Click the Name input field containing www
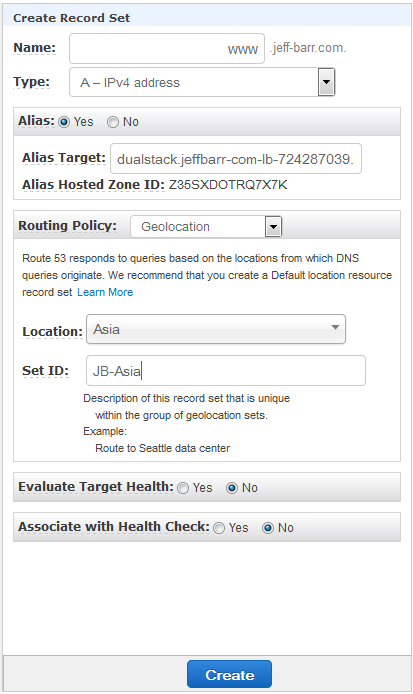413x694 pixels. click(x=167, y=48)
